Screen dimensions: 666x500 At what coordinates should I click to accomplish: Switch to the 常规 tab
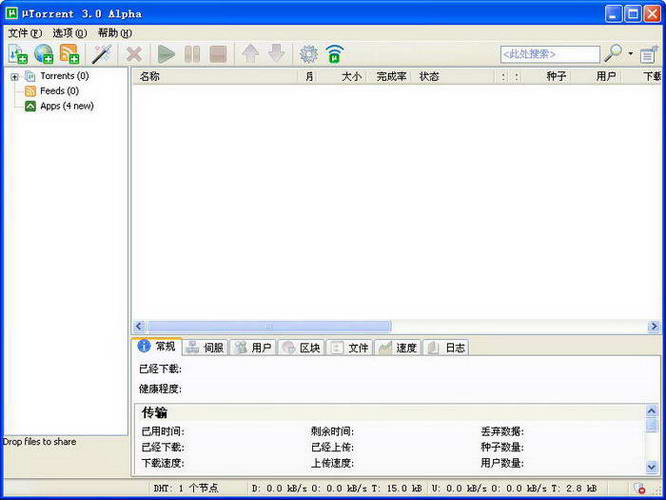point(157,347)
